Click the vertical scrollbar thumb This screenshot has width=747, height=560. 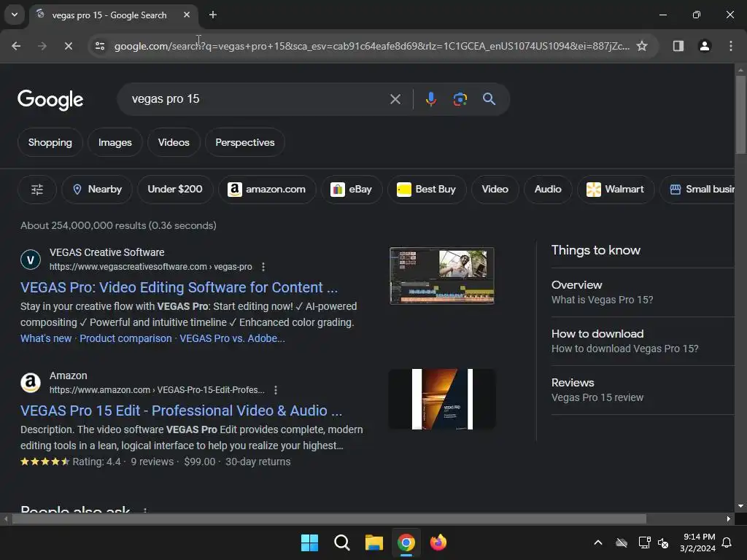point(740,114)
